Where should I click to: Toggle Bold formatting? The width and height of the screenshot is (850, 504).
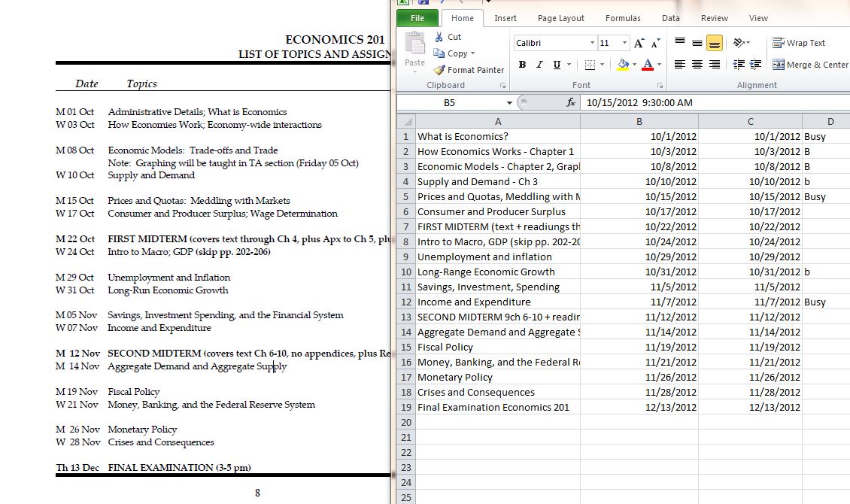(x=522, y=65)
